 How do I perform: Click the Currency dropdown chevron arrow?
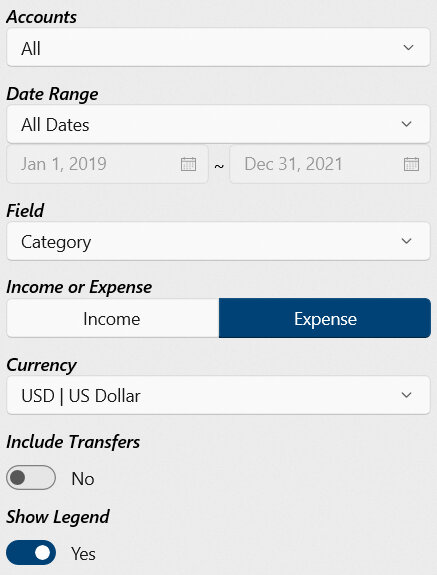406,395
